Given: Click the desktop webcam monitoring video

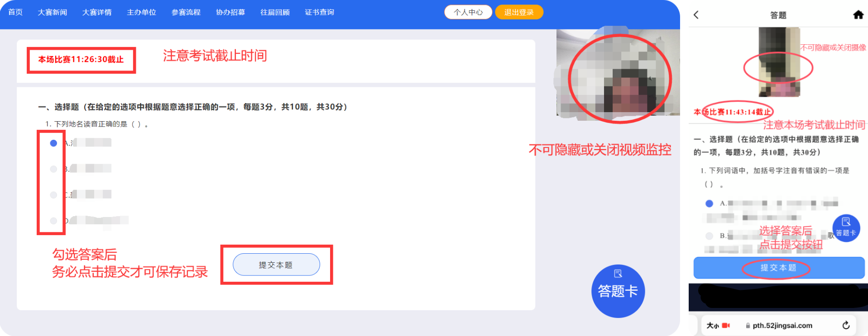Looking at the screenshot, I should pyautogui.click(x=618, y=75).
